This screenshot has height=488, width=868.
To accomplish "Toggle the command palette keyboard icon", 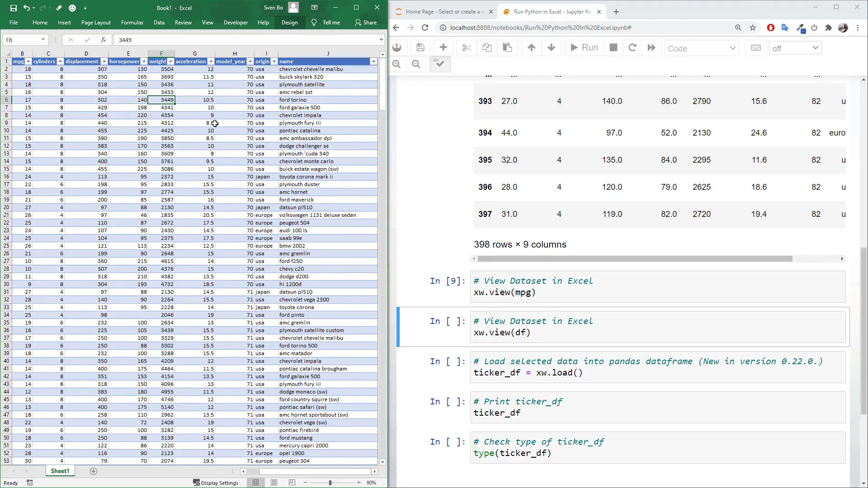I will (x=755, y=47).
